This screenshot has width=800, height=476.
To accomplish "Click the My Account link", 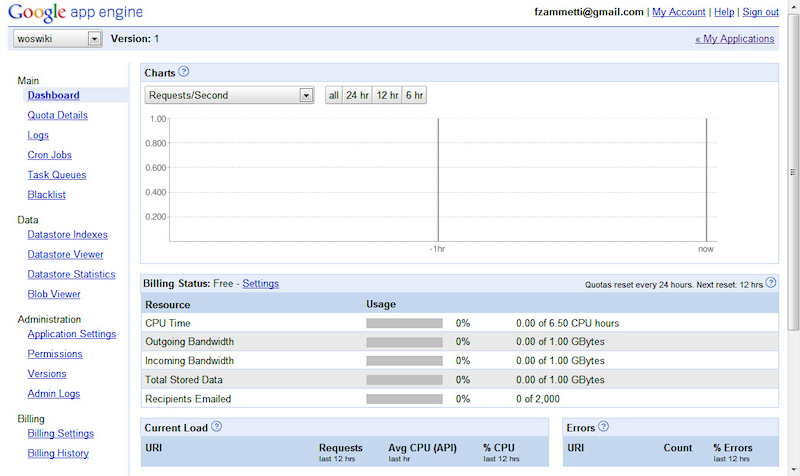I will (679, 12).
